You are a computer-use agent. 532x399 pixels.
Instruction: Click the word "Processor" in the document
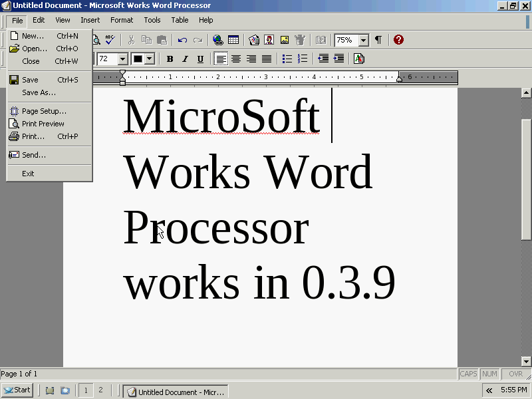pos(215,227)
